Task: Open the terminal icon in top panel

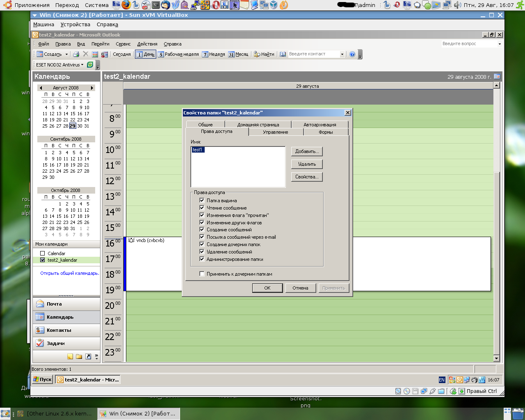Action: pos(156,5)
